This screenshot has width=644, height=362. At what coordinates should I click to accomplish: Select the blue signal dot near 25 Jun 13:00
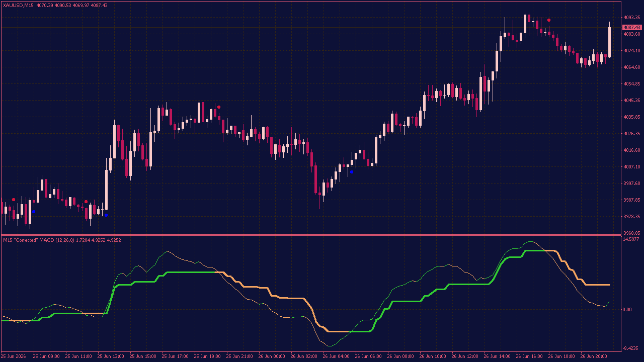coord(106,215)
